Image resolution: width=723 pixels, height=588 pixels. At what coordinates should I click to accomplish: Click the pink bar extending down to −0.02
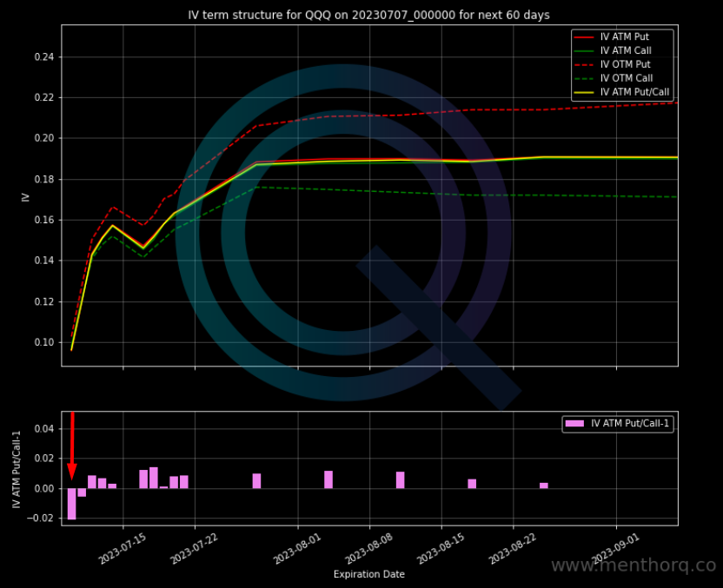pos(71,504)
